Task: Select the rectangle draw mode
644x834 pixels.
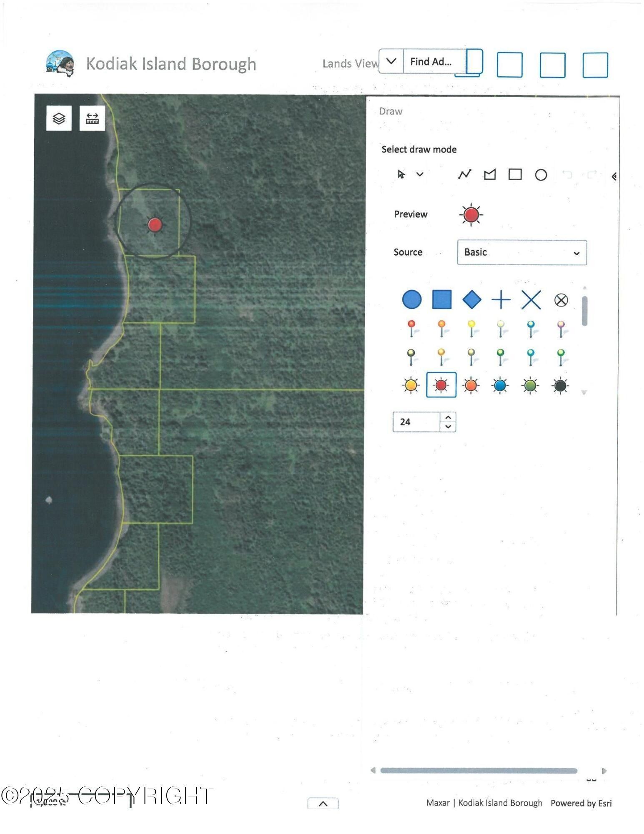Action: (515, 174)
